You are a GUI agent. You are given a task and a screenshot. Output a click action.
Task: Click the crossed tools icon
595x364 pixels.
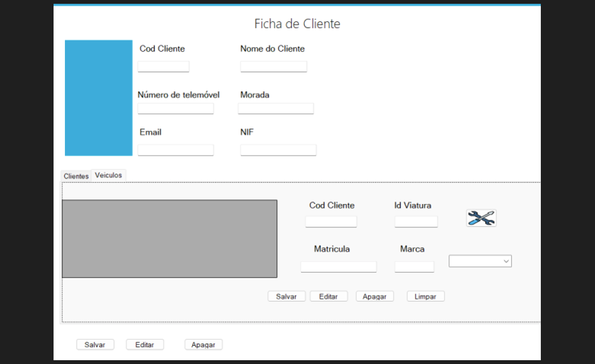(x=480, y=218)
